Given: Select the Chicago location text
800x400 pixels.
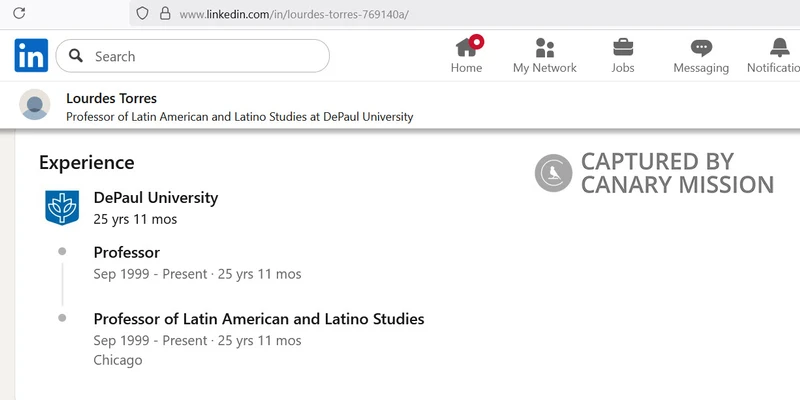Looking at the screenshot, I should coord(118,360).
